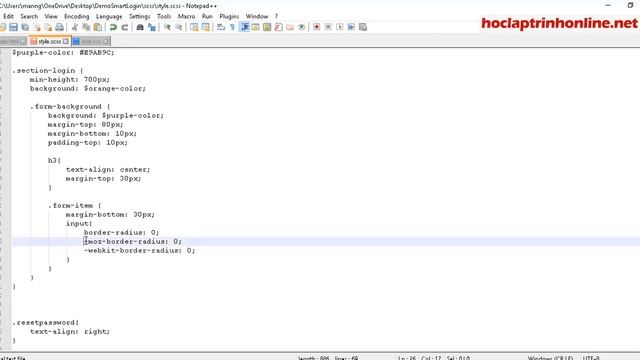This screenshot has height=360, width=640.
Task: Toggle synchronize vertical scrolling icon
Action: pyautogui.click(x=194, y=27)
